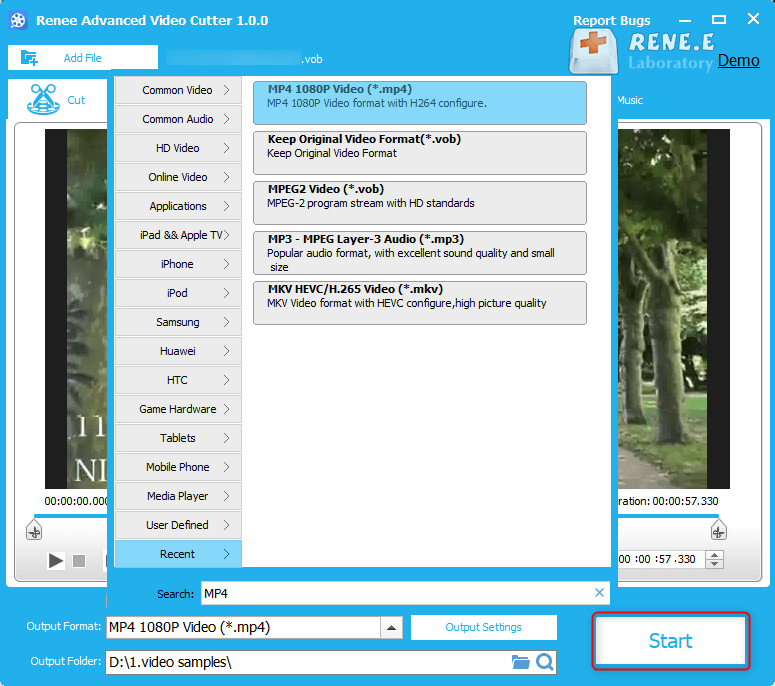Click the Start button
Viewport: 775px width, 686px height.
[x=670, y=641]
